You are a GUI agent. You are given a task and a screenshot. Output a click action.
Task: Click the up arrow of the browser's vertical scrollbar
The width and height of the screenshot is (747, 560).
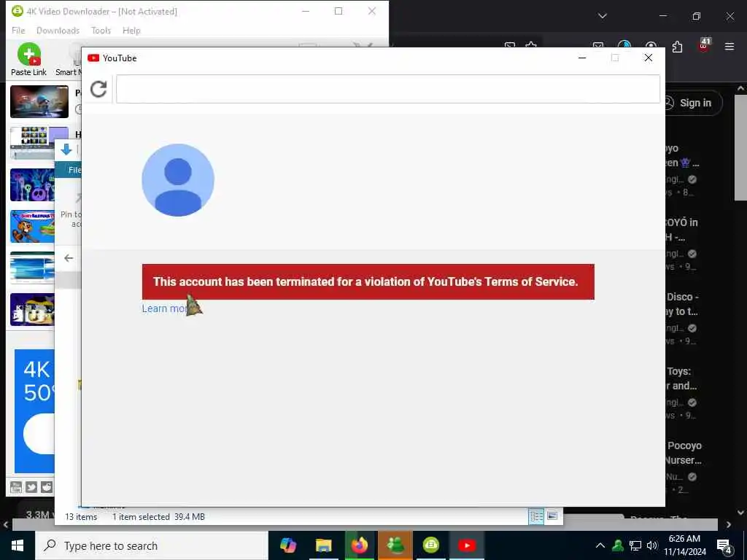[740, 88]
